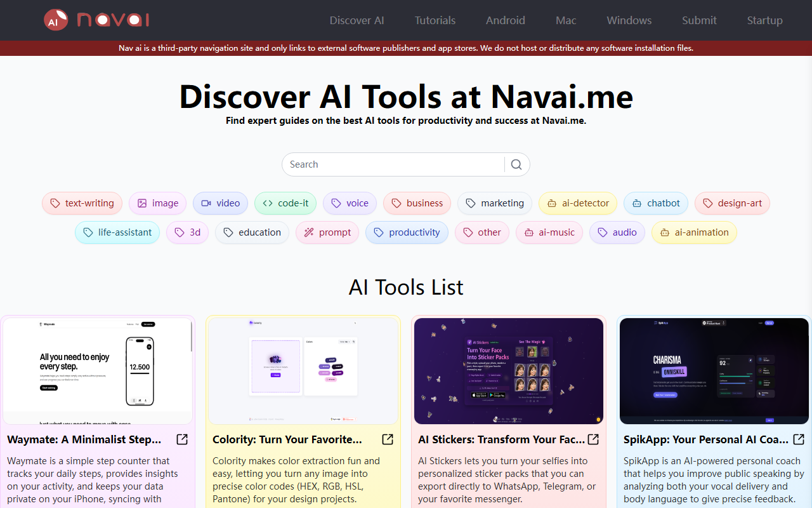The width and height of the screenshot is (812, 508).
Task: Click the Colority description text
Action: [x=297, y=481]
